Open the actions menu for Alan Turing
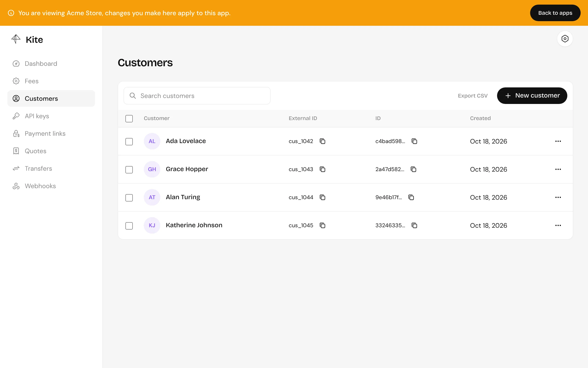 tap(558, 197)
